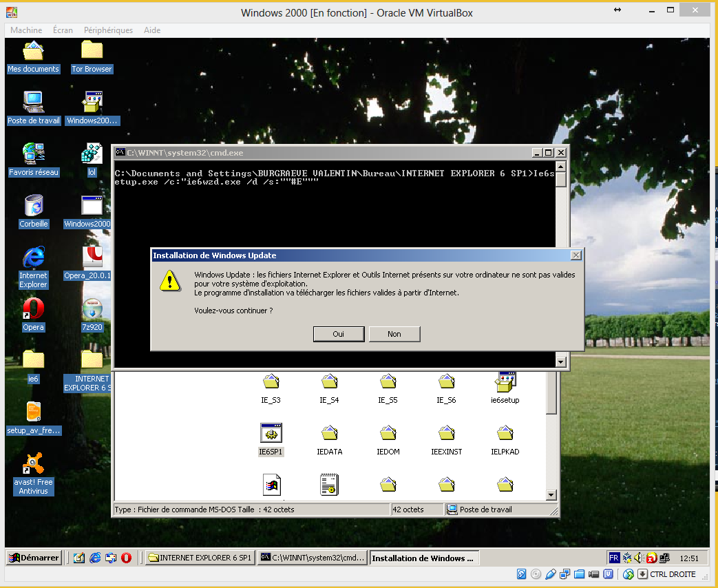This screenshot has width=718, height=588.
Task: Click the VirtualBox shared folders status icon
Action: click(x=579, y=574)
